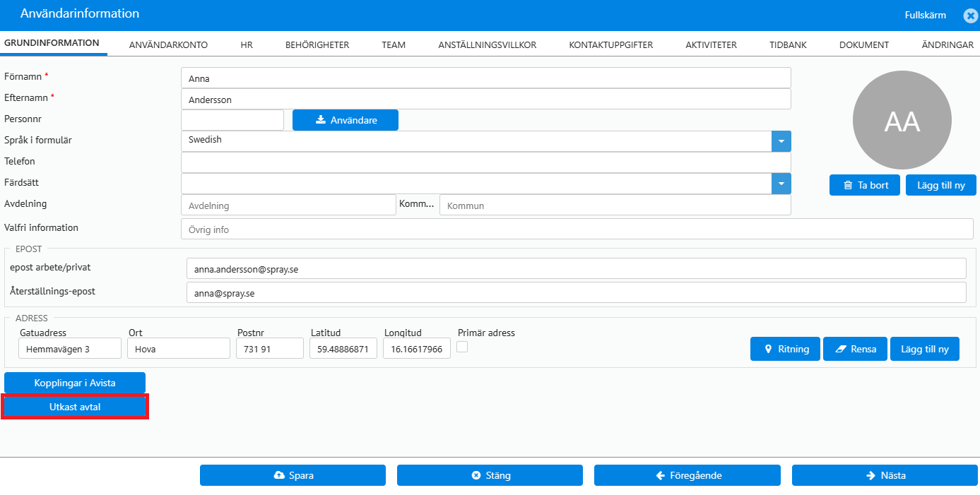980x495 pixels.
Task: Click the Stäng button
Action: (490, 475)
